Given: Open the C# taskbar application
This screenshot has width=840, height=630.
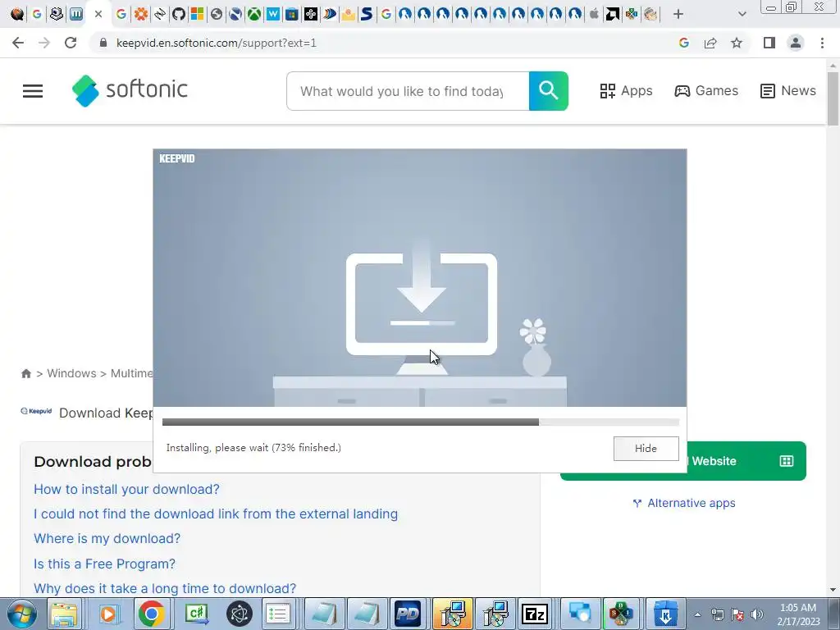Looking at the screenshot, I should click(x=196, y=614).
